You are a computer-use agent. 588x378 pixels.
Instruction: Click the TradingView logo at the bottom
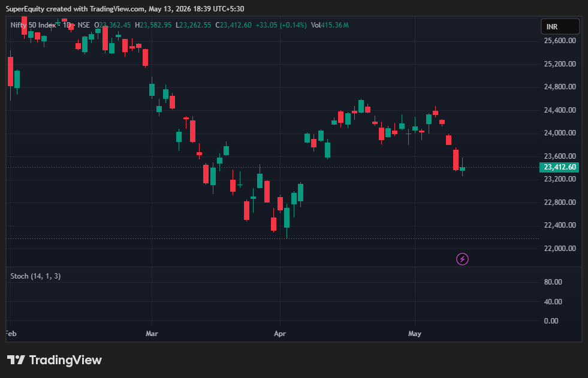(x=55, y=360)
